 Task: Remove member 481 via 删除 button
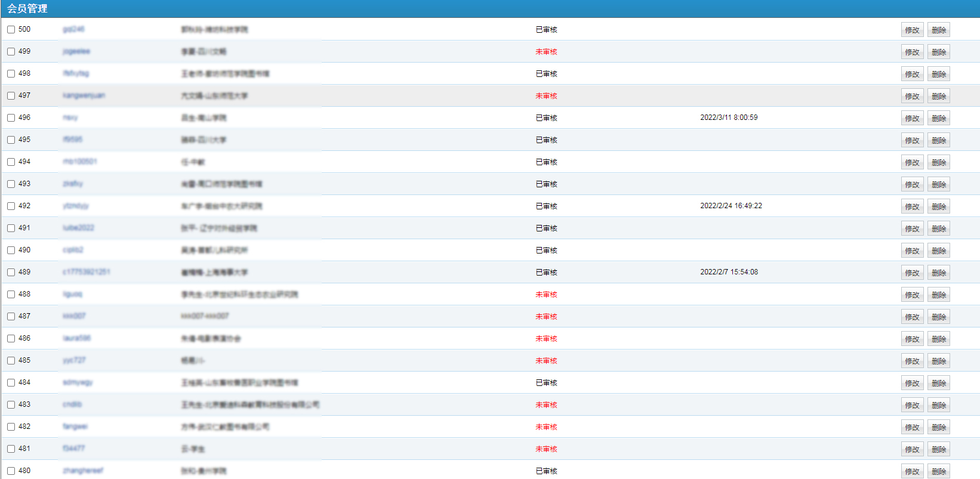tap(938, 449)
